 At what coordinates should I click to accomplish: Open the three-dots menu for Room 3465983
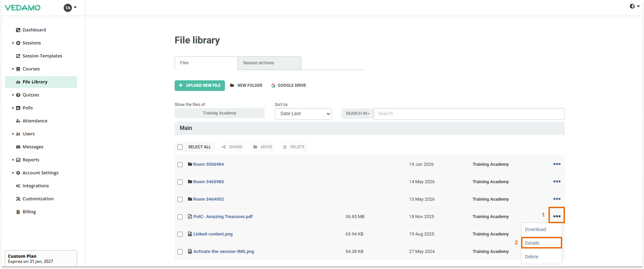click(557, 181)
